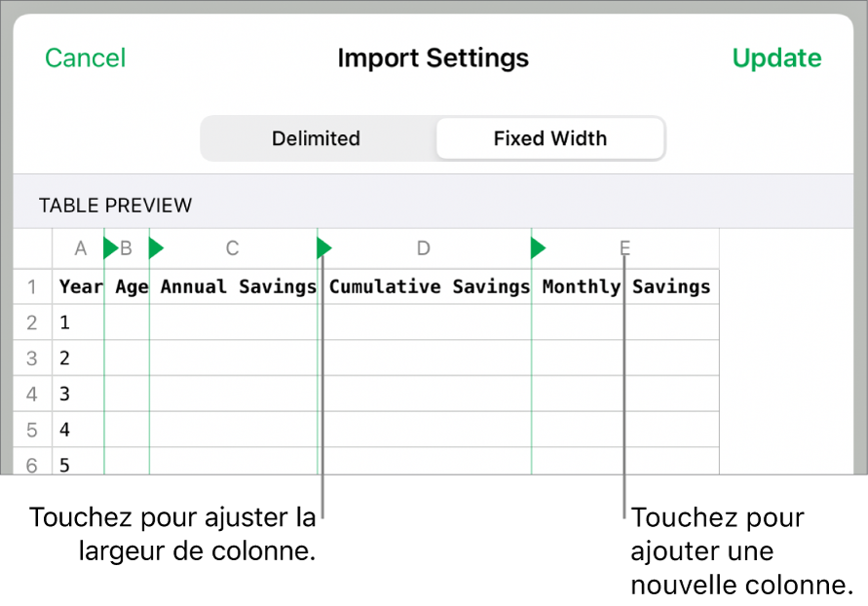Viewport: 868px width, 606px height.
Task: Tap Cancel to dismiss import settings
Action: pos(85,57)
